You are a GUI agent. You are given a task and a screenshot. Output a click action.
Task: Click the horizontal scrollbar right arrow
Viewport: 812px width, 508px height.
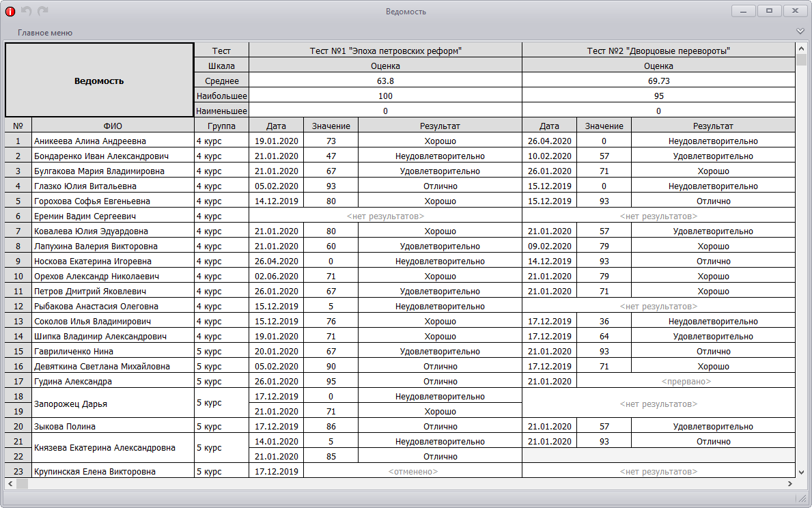tap(789, 483)
